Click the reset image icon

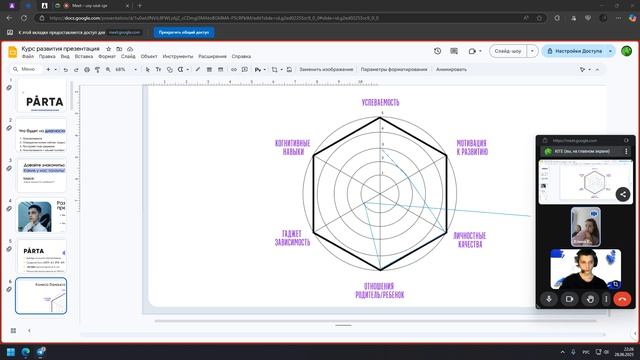[x=289, y=70]
